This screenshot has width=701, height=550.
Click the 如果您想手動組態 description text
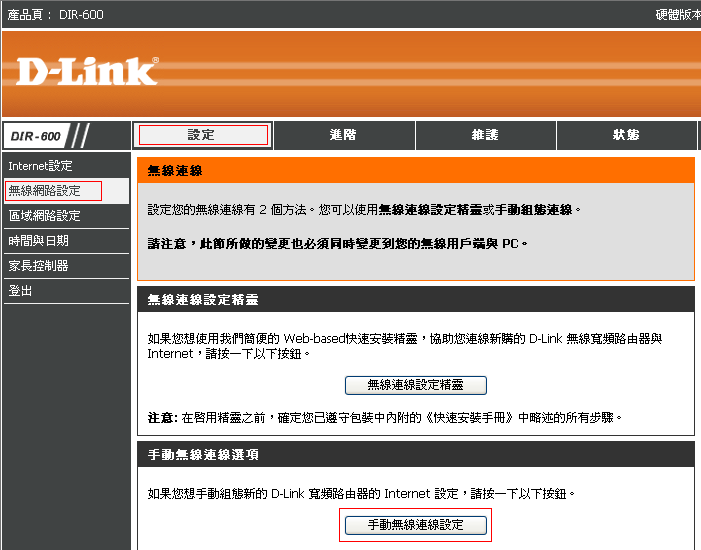point(361,494)
